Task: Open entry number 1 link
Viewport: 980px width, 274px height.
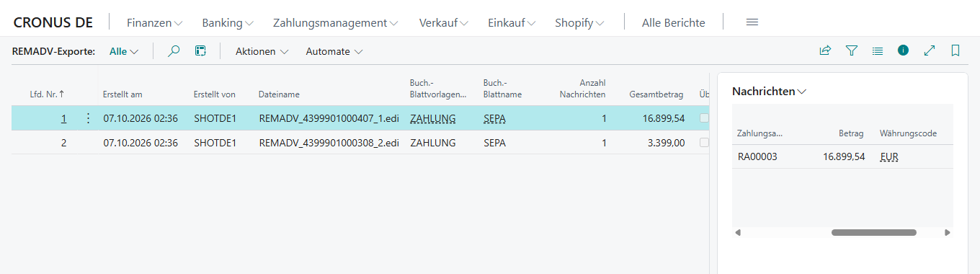Action: [63, 118]
